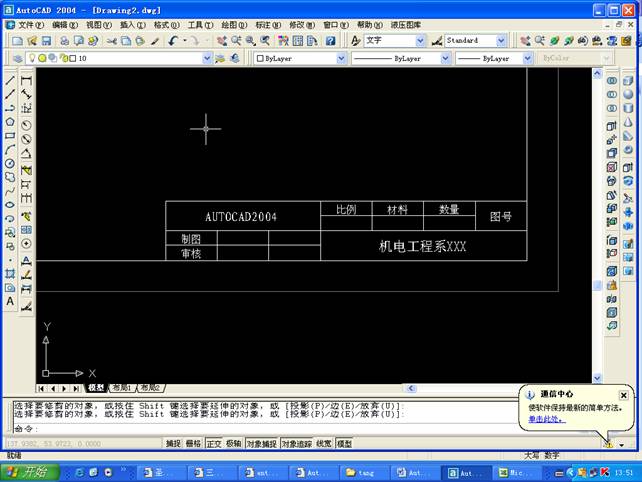Select the Diameter Dimension tool

(26, 139)
